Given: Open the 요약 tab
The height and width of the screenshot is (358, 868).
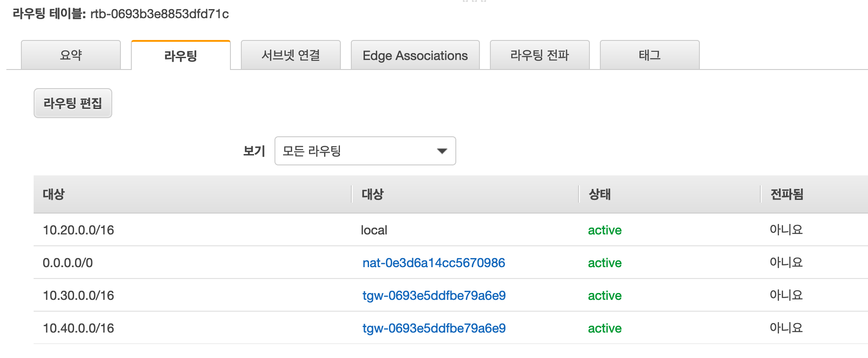Looking at the screenshot, I should 71,55.
